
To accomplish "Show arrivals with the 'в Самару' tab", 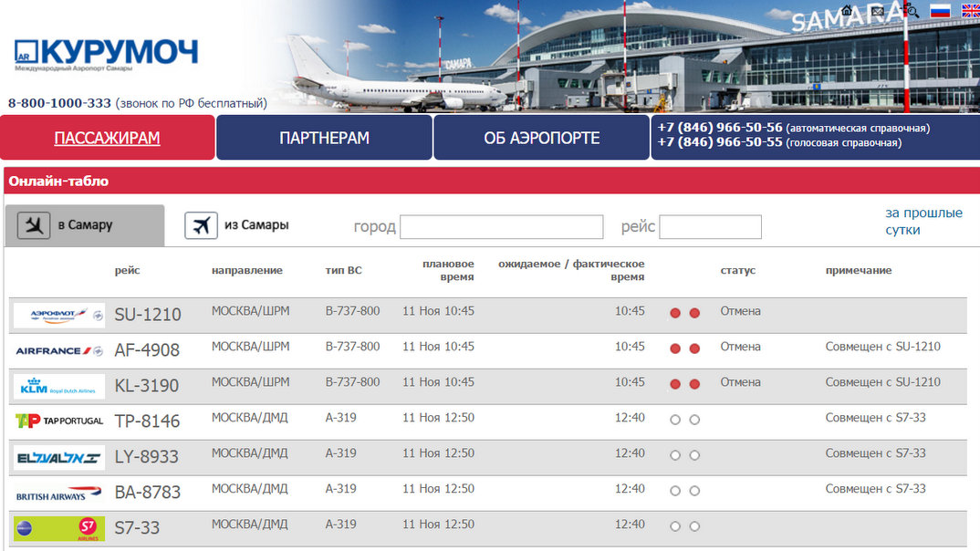I will point(85,225).
